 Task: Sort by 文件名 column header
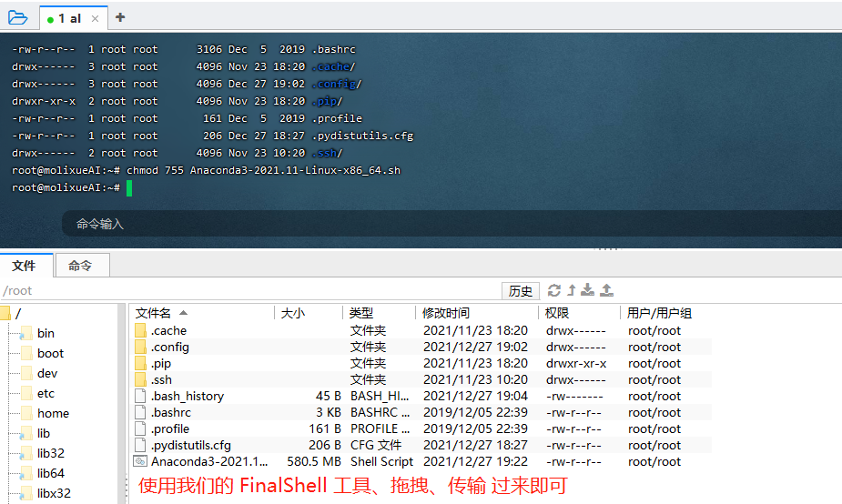coord(203,313)
